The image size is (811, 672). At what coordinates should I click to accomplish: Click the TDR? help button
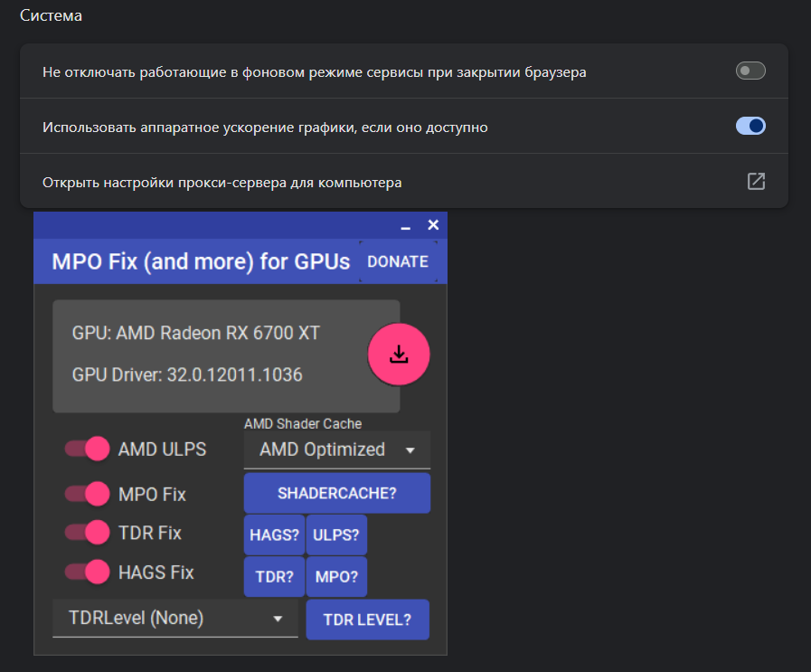point(274,576)
